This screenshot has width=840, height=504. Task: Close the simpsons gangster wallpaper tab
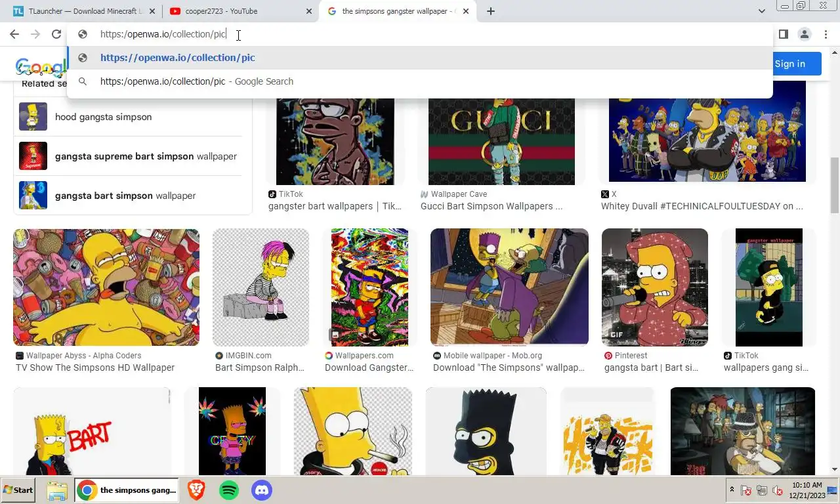click(x=466, y=11)
